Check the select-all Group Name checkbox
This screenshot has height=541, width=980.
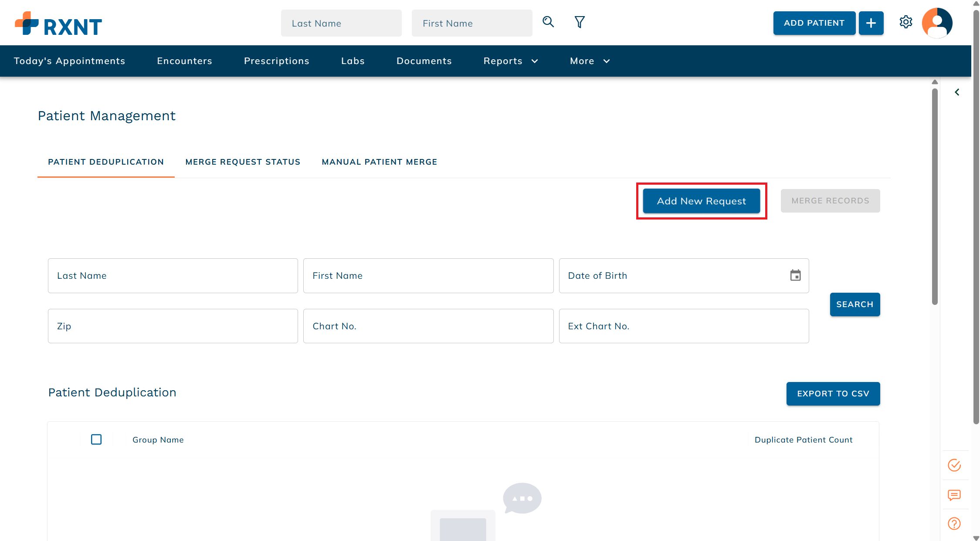[96, 440]
